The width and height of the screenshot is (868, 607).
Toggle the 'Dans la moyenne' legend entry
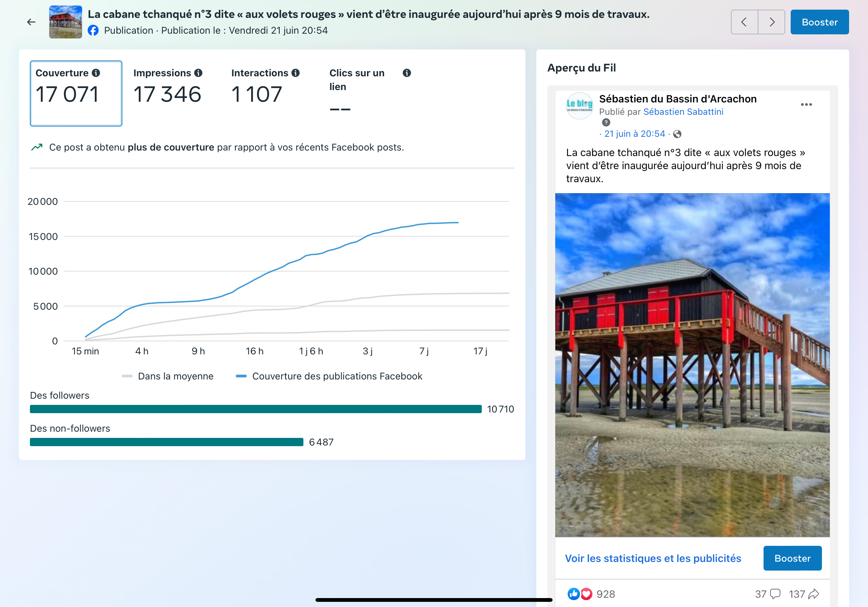click(x=167, y=376)
